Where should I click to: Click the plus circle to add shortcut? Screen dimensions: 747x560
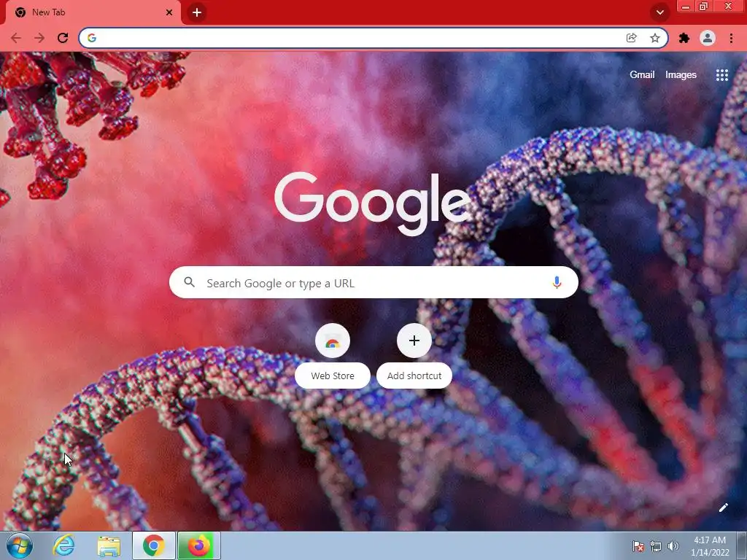click(414, 341)
